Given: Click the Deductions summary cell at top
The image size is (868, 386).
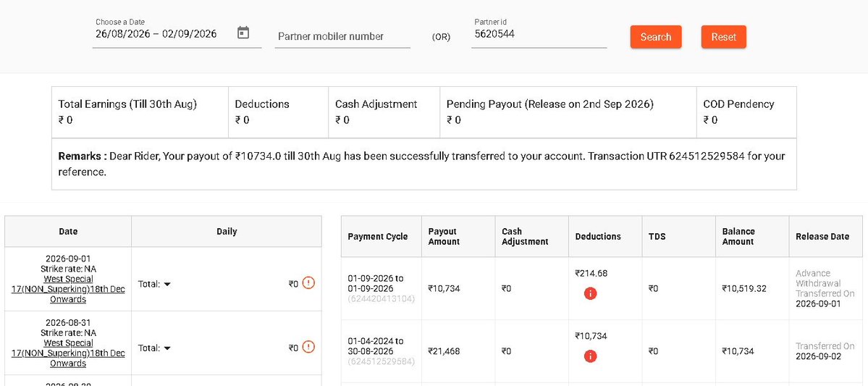Looking at the screenshot, I should [x=279, y=112].
